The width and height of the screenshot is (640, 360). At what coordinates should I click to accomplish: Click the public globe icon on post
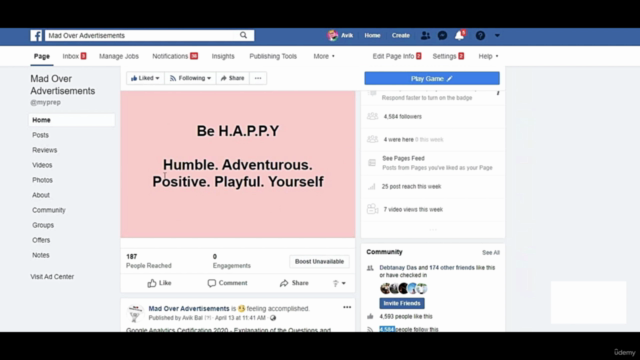coord(273,318)
